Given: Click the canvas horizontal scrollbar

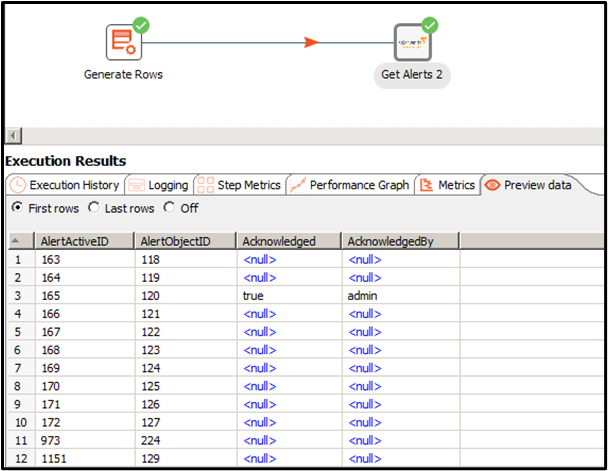Looking at the screenshot, I should [300, 135].
